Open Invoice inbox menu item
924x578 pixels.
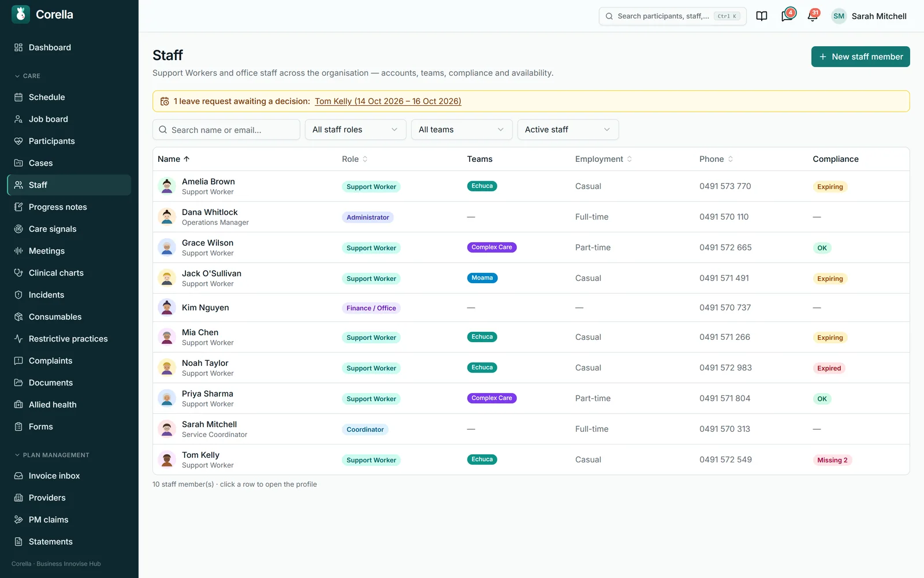69,476
